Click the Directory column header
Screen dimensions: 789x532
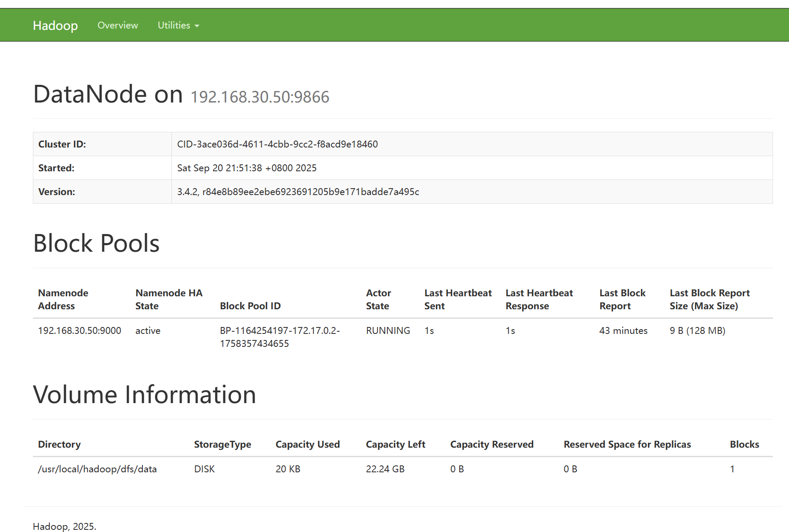[x=59, y=444]
